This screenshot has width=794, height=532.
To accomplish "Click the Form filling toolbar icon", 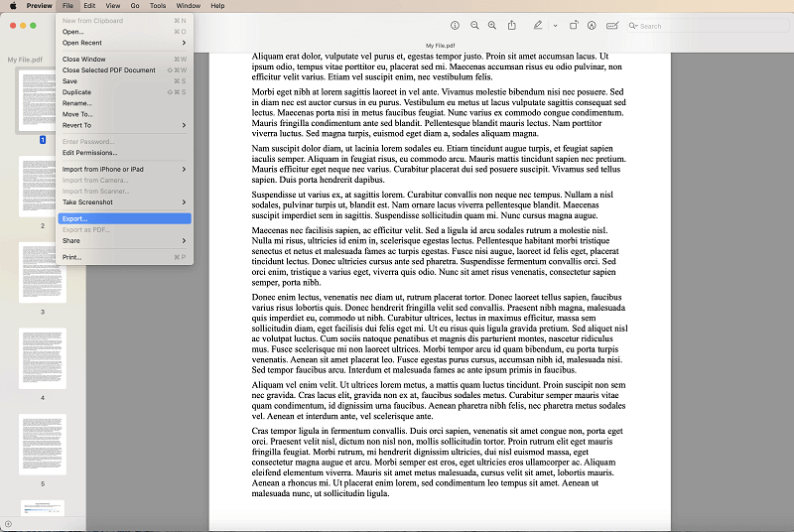I will click(612, 25).
